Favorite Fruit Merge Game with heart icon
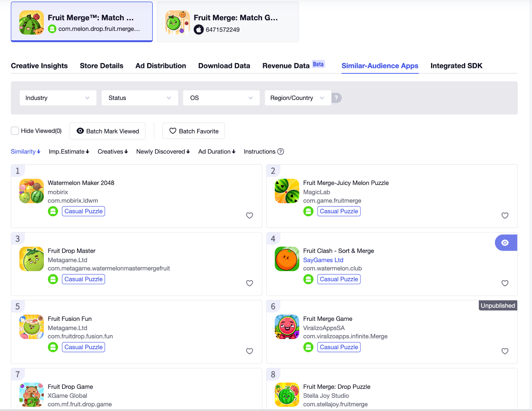 click(505, 351)
